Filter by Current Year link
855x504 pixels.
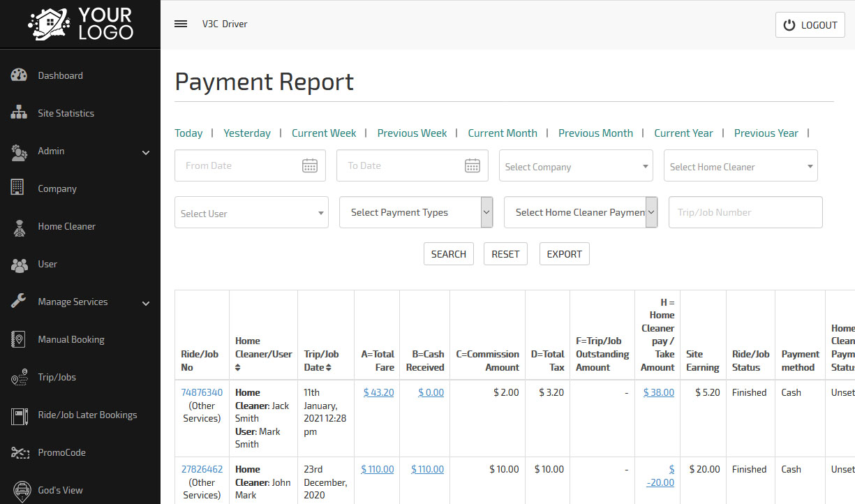point(683,133)
